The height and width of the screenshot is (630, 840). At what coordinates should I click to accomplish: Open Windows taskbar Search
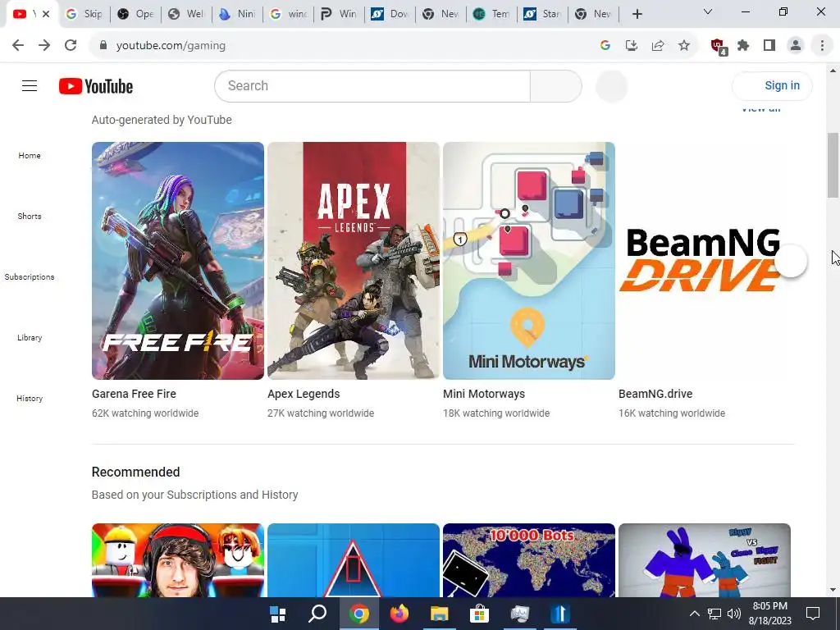point(317,614)
